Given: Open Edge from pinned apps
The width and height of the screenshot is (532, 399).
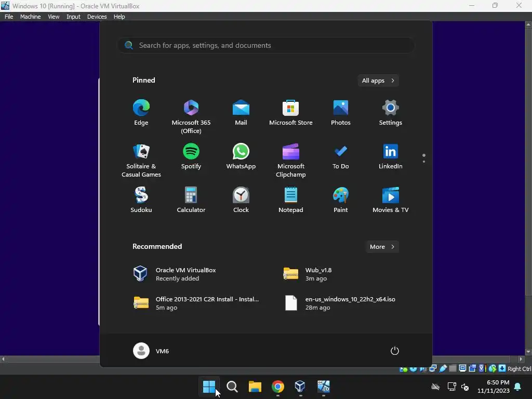Looking at the screenshot, I should pos(141,113).
